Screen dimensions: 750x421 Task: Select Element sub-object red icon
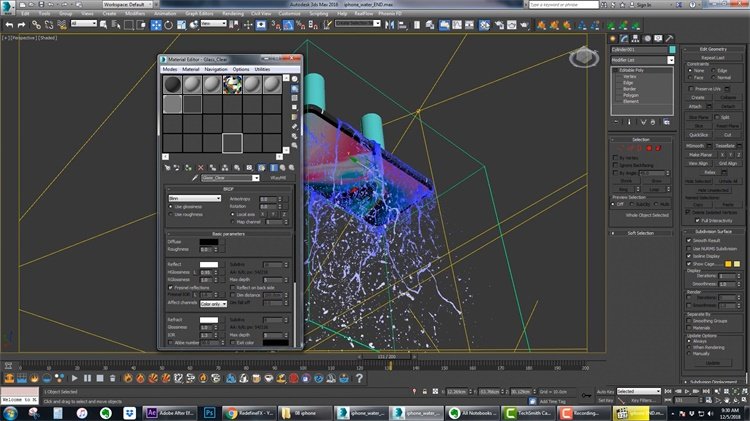[x=658, y=148]
